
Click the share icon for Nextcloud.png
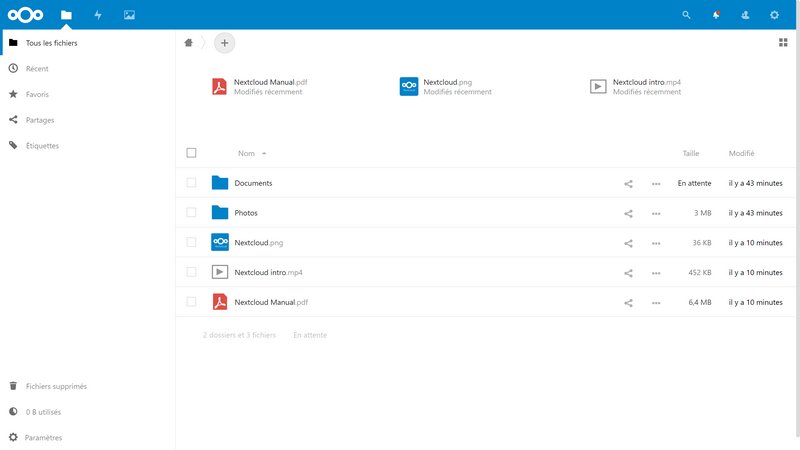pos(629,243)
